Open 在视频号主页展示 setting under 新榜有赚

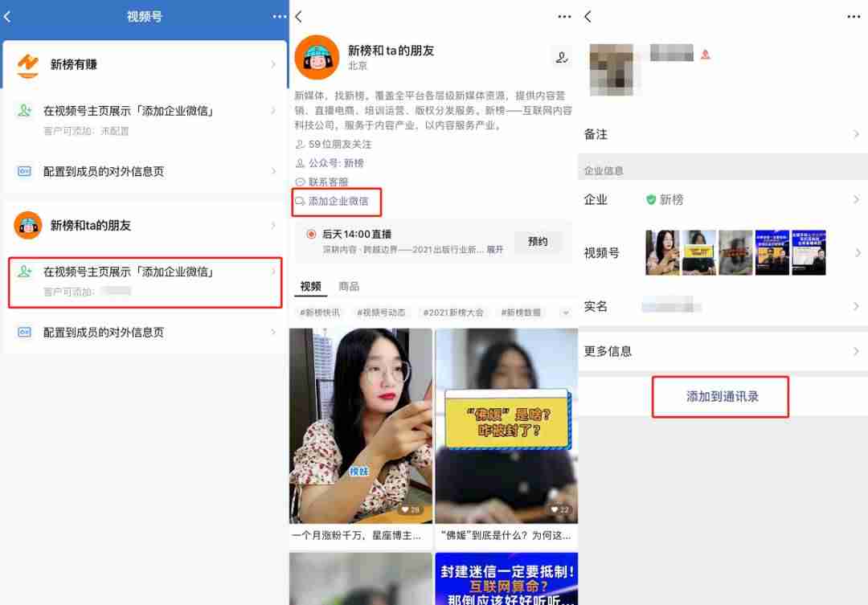click(x=145, y=120)
